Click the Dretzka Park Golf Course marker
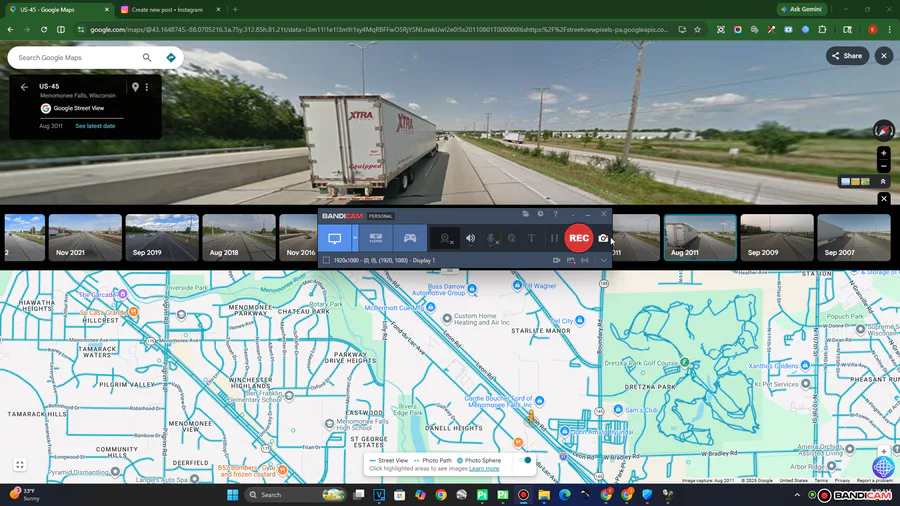 (x=685, y=362)
